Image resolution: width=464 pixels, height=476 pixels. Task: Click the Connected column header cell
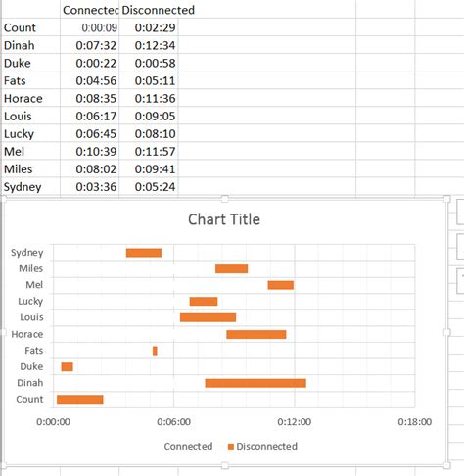[x=90, y=10]
